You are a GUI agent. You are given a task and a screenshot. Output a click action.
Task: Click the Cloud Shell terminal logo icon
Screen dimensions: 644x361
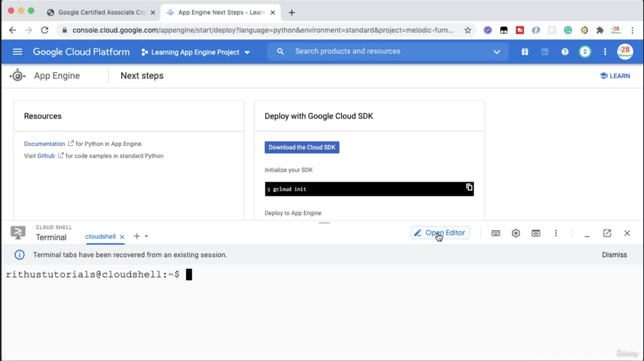[18, 233]
